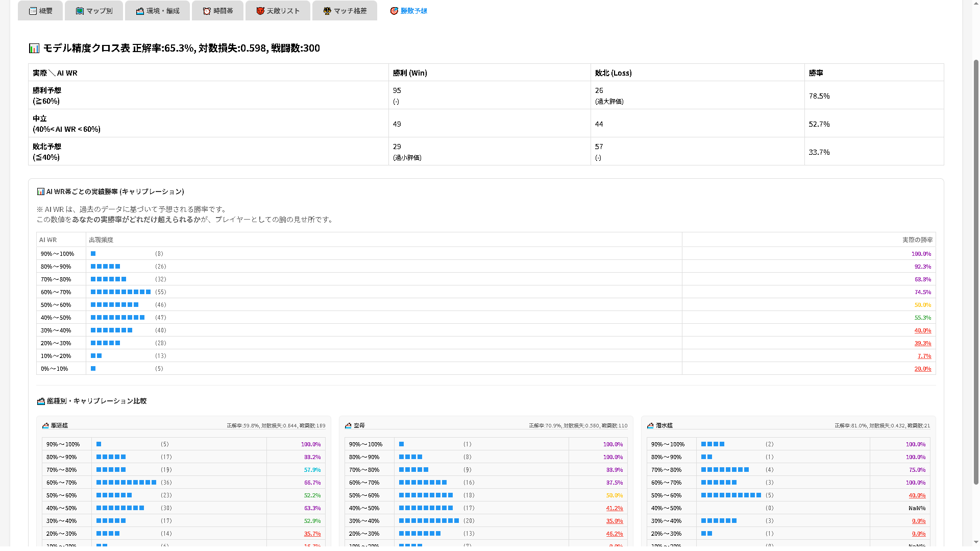Switch to the マッチ格差 tab
Screen dimensions: 980x551
(345, 11)
